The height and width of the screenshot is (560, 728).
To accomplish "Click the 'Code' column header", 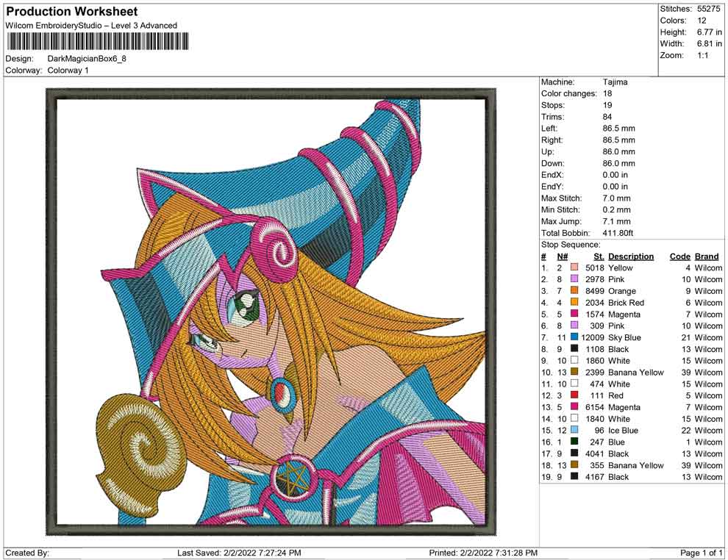I will point(680,256).
